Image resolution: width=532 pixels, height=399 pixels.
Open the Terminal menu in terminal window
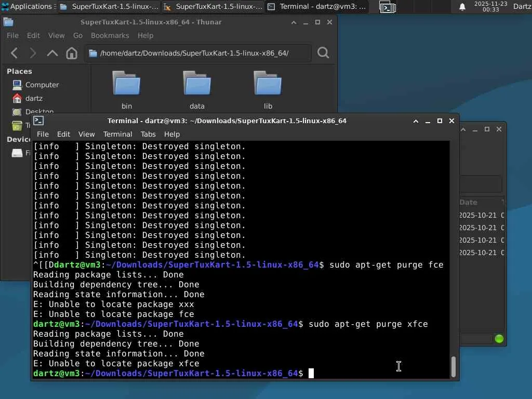pyautogui.click(x=118, y=134)
